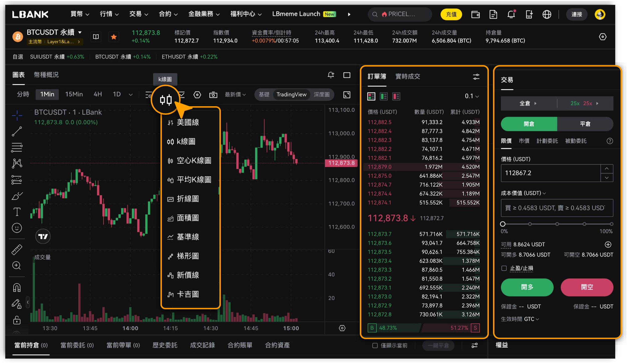Screen dimensions: 627x364
Task: Click the green 開多 button
Action: [527, 287]
